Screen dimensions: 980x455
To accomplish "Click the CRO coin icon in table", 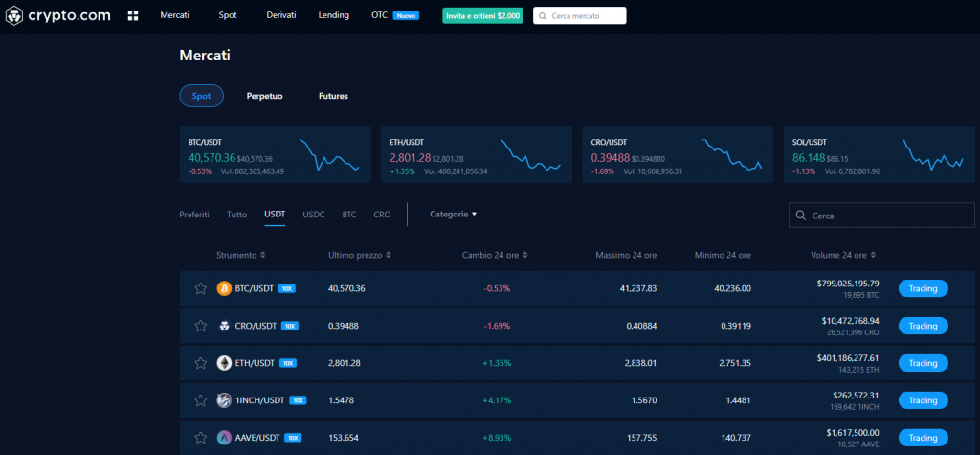I will click(x=224, y=326).
